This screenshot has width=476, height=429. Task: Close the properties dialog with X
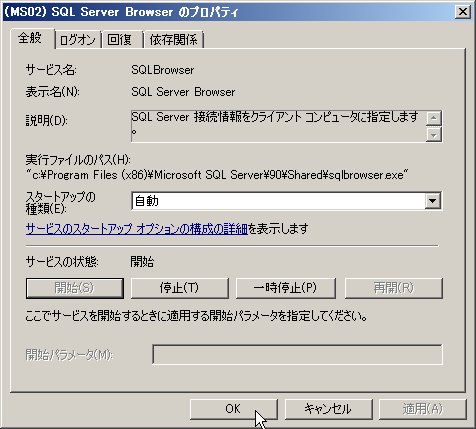[463, 12]
